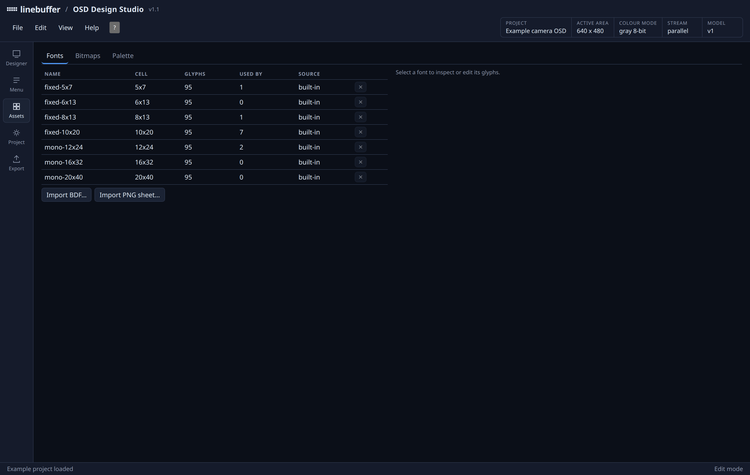Select the mono-16x32 font row
750x475 pixels.
click(214, 162)
